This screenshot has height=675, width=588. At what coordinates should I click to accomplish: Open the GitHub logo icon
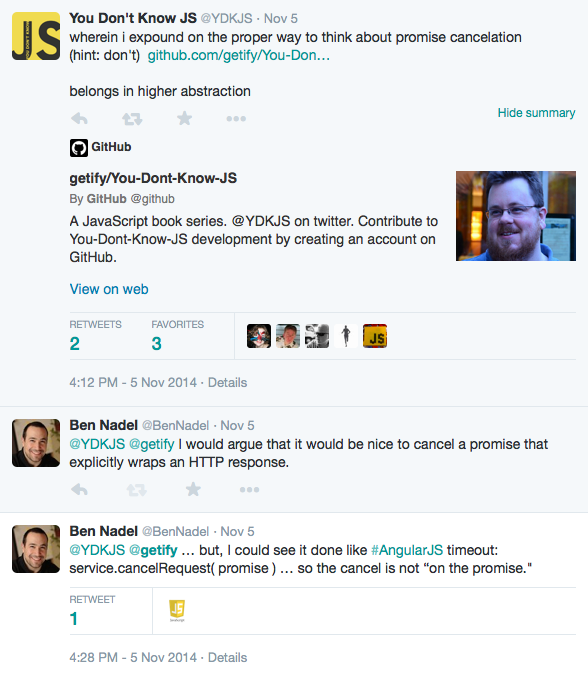pos(79,148)
